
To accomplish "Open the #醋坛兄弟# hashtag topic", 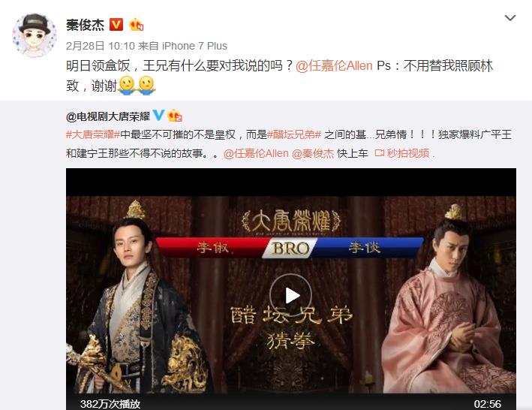I will pyautogui.click(x=294, y=134).
